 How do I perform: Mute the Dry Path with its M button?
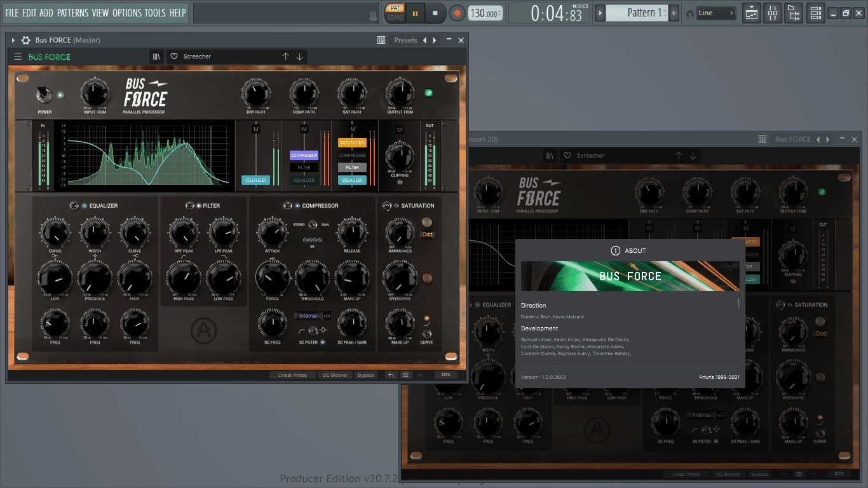257,129
